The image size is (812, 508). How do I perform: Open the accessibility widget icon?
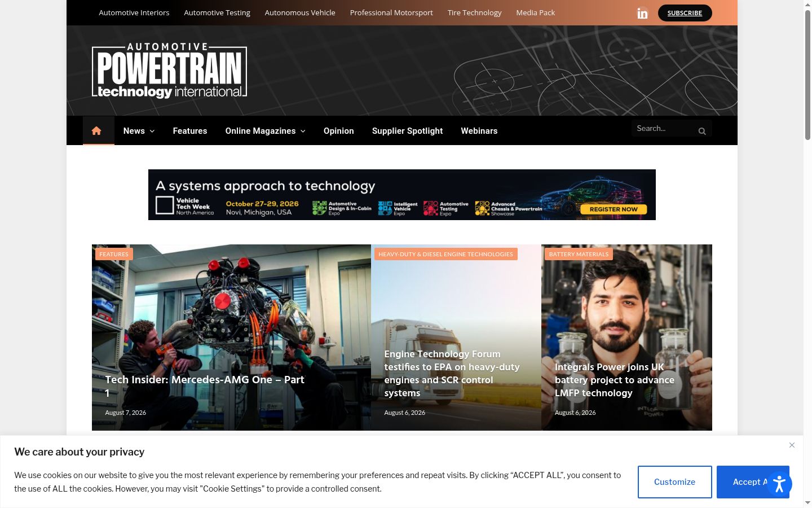(x=779, y=484)
